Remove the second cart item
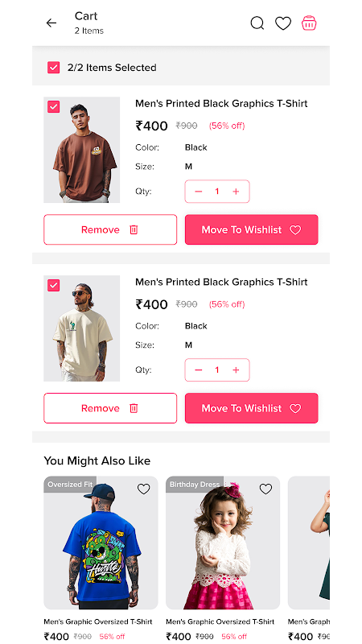 coord(110,408)
